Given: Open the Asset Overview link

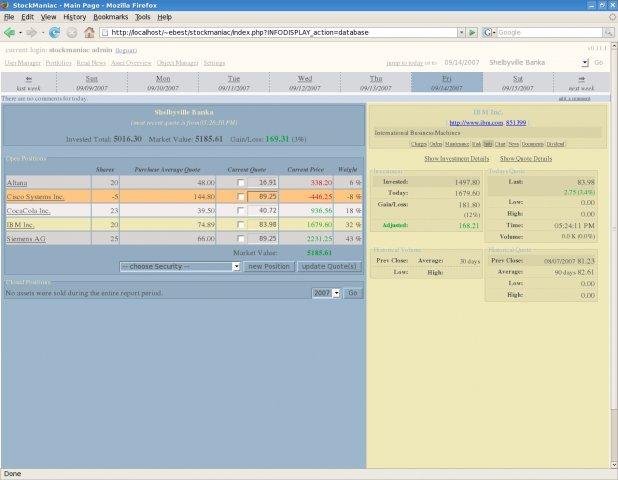Looking at the screenshot, I should point(131,63).
